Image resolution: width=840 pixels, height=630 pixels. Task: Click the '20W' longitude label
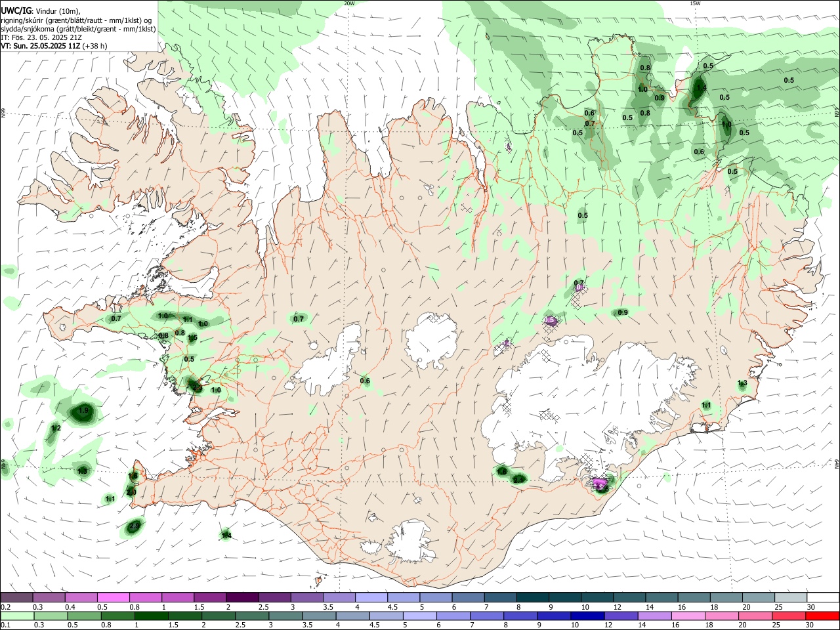tap(349, 3)
